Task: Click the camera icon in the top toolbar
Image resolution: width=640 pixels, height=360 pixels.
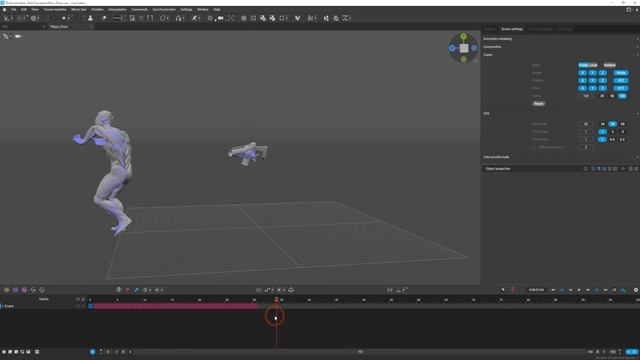Action: (220, 18)
